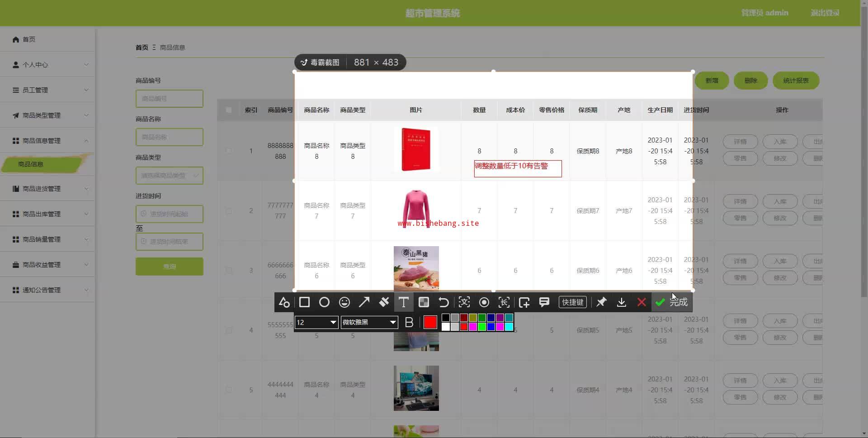This screenshot has width=868, height=438.
Task: Select the arrow annotation tool
Action: tap(364, 302)
